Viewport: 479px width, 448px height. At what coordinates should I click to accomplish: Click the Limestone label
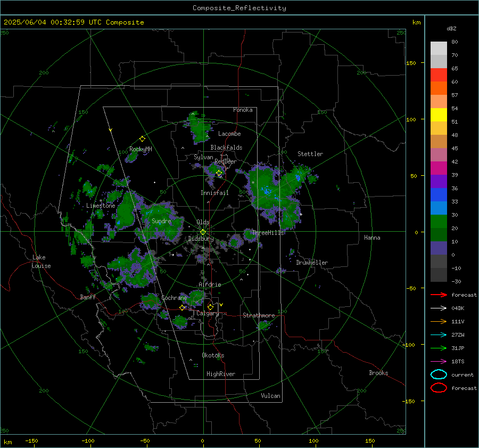tap(101, 206)
